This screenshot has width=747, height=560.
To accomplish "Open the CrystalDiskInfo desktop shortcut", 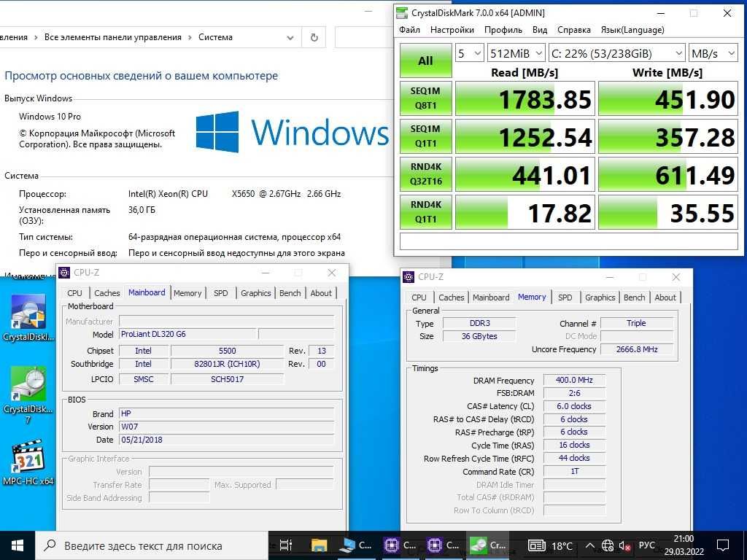I will tap(28, 317).
